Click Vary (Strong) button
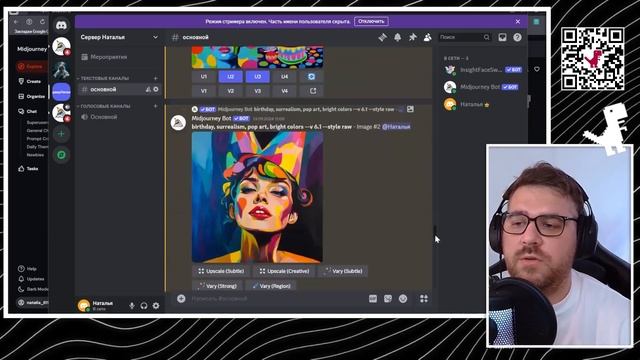640x360 pixels. point(217,286)
